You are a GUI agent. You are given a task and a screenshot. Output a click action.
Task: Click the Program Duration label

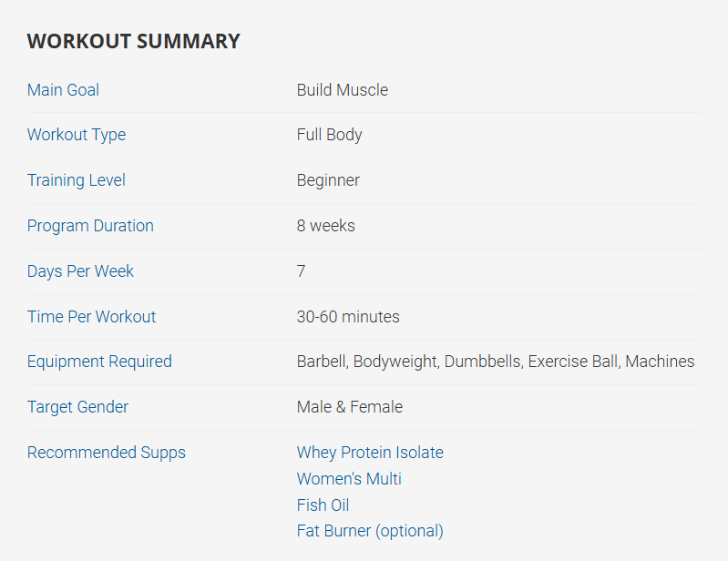point(90,226)
